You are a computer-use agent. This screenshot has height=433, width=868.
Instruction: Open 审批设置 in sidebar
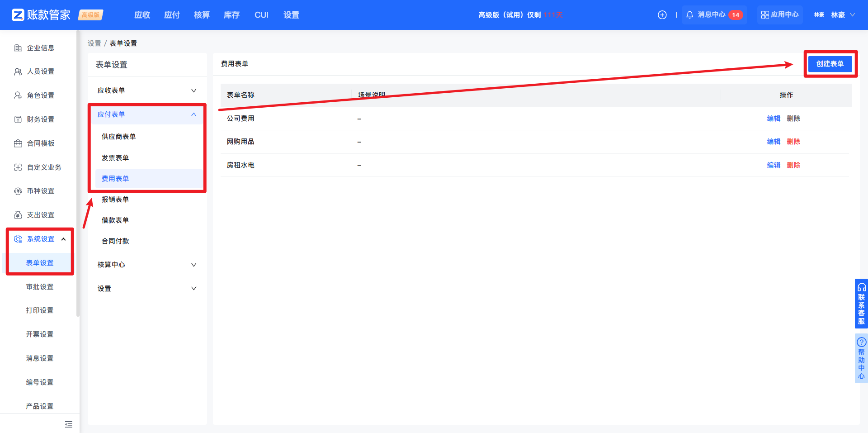[40, 287]
